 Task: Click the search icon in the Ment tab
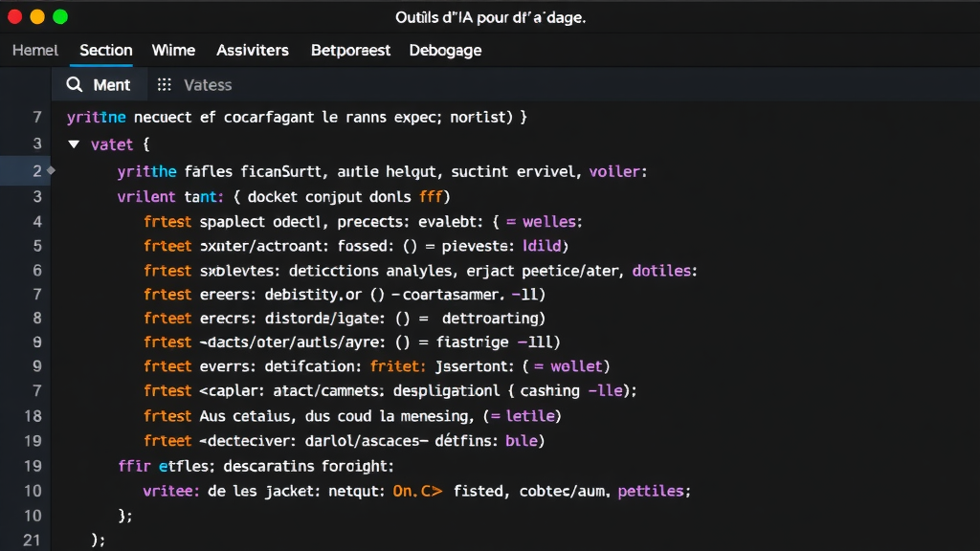point(75,84)
